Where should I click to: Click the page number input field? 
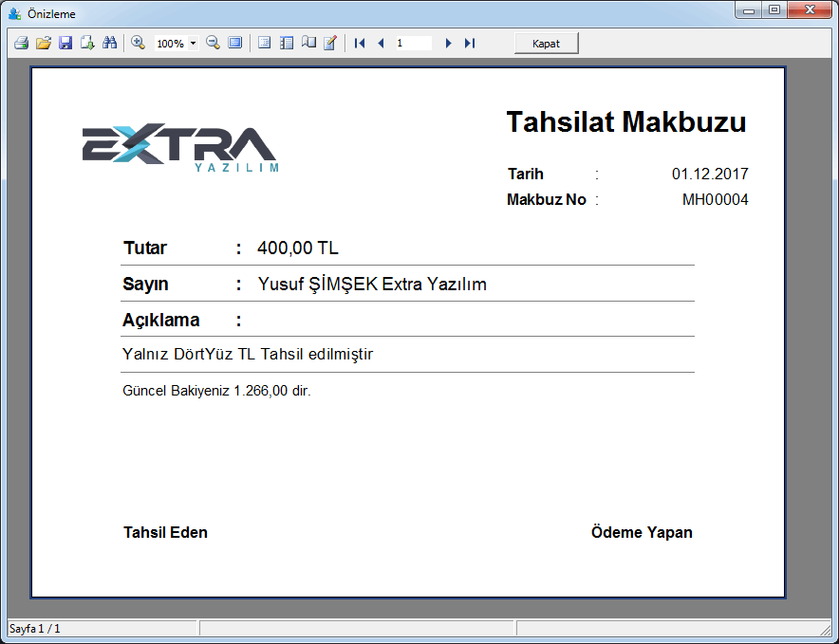[x=414, y=44]
